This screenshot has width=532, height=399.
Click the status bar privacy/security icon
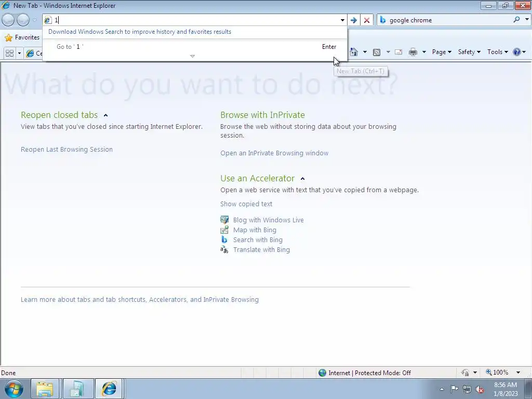(x=465, y=373)
